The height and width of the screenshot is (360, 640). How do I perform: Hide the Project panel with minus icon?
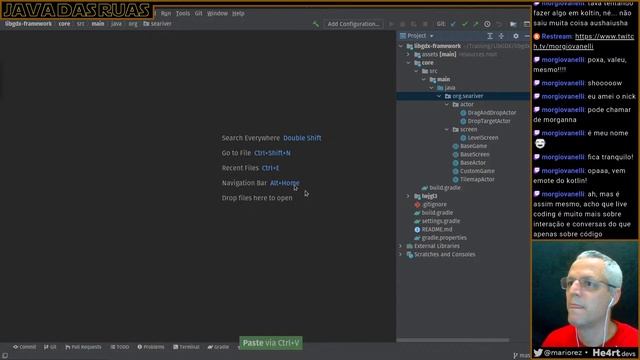click(x=527, y=36)
